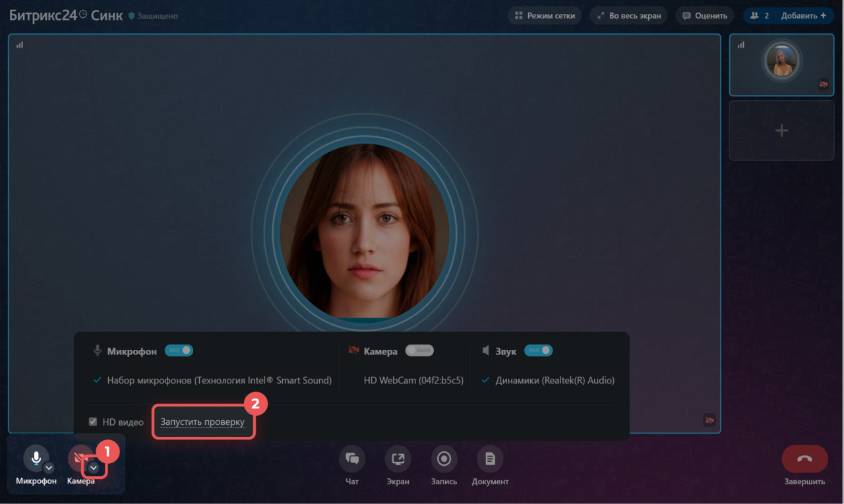Click the Microphone mute icon button
Screen dimensions: 844x504
coord(36,457)
